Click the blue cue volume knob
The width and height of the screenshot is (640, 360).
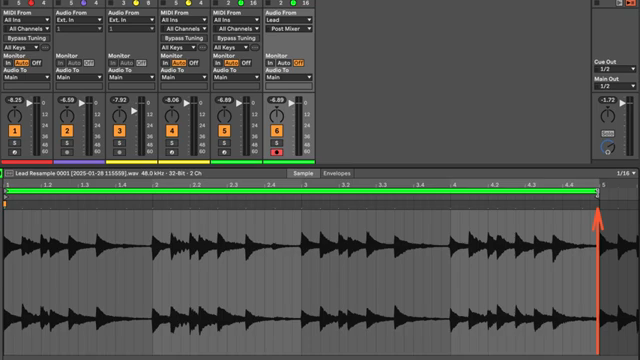pyautogui.click(x=608, y=147)
